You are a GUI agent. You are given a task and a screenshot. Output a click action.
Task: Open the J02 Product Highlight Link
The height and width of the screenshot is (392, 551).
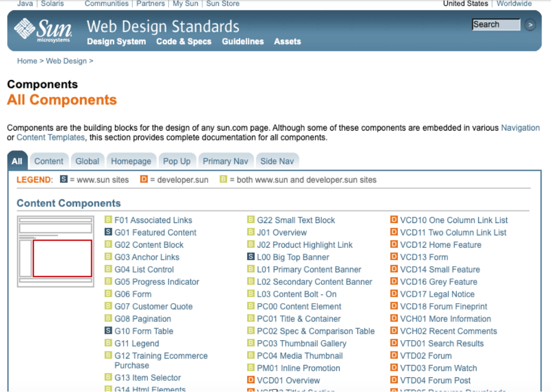305,245
